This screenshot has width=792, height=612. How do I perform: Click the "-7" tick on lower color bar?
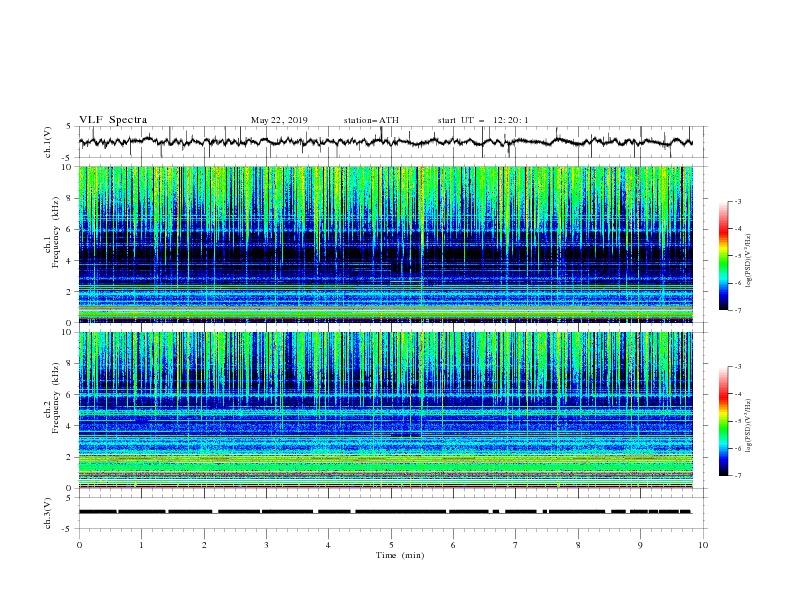point(737,475)
